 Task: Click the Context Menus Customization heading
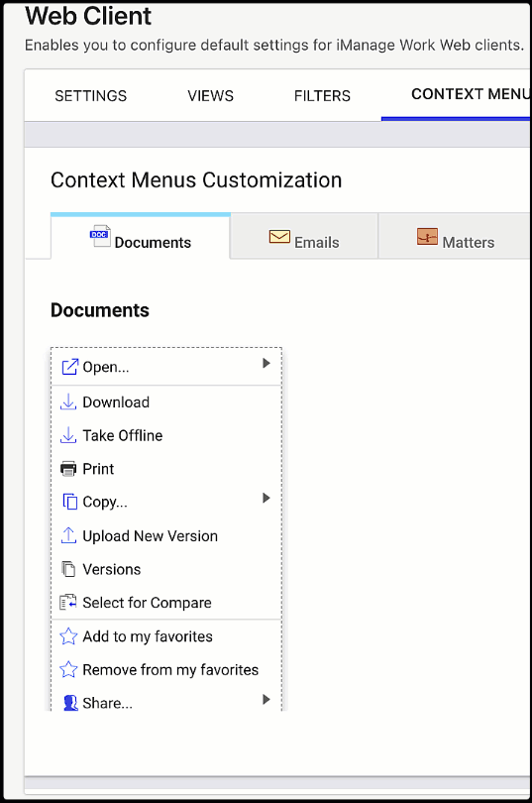pyautogui.click(x=196, y=180)
